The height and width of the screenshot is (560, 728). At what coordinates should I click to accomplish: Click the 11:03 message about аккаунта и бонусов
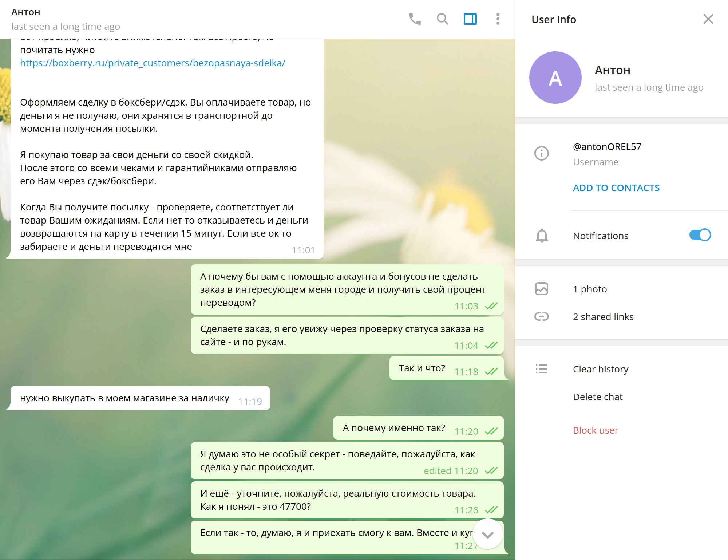pos(347,289)
